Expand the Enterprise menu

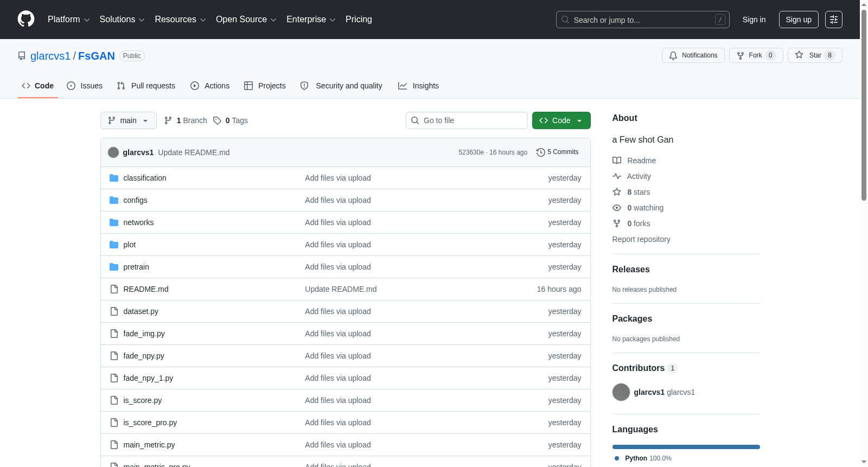pos(311,20)
